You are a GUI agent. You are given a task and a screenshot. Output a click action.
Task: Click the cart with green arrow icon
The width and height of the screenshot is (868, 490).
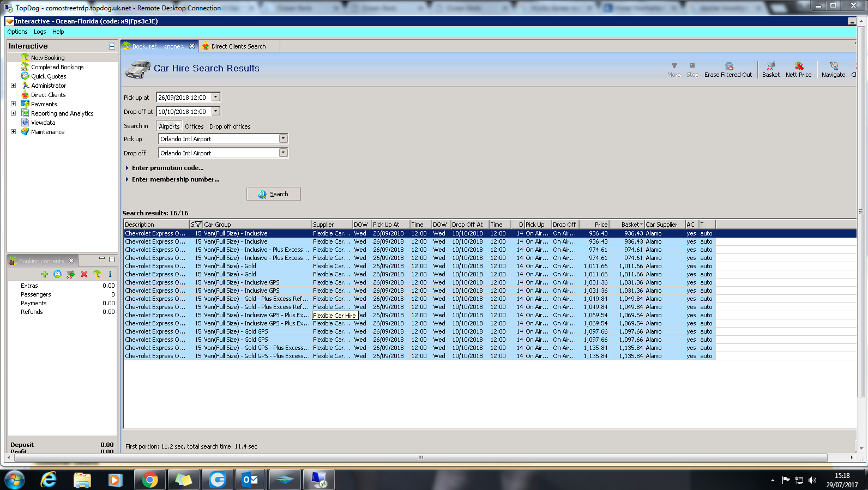point(71,274)
